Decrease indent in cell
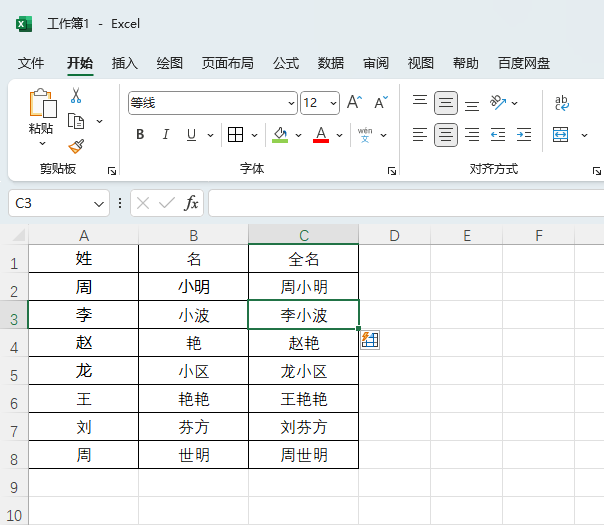Image resolution: width=604 pixels, height=525 pixels. [498, 135]
